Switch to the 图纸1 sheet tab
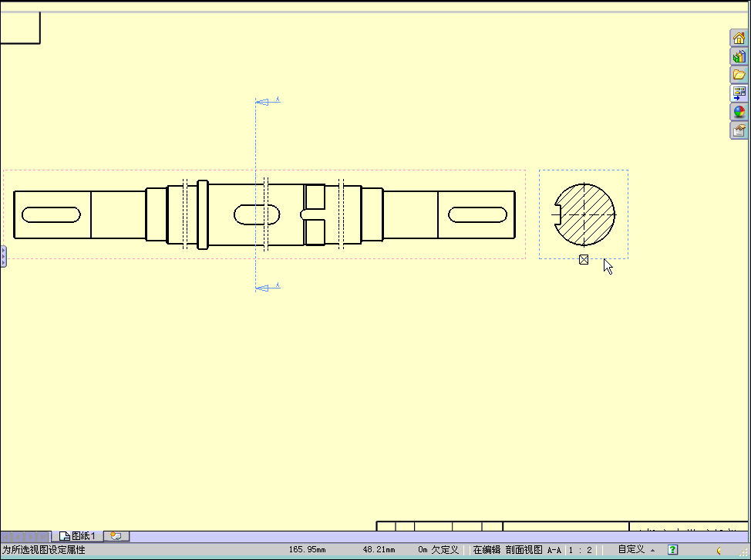Image resolution: width=751 pixels, height=560 pixels. (78, 536)
